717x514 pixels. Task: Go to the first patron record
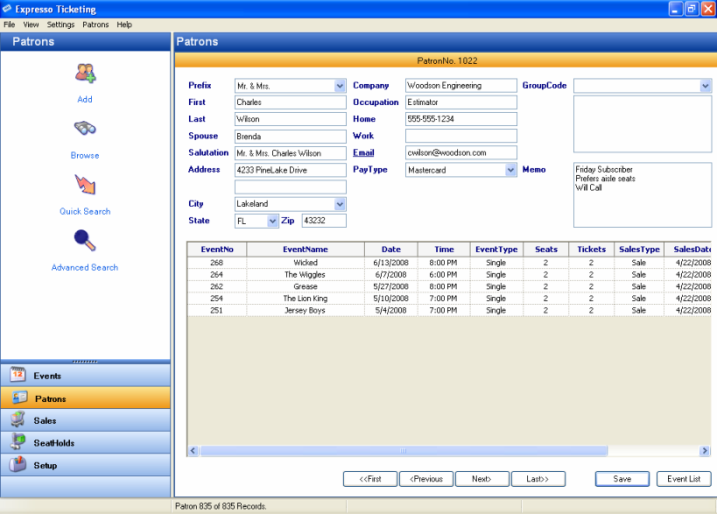[x=370, y=479]
